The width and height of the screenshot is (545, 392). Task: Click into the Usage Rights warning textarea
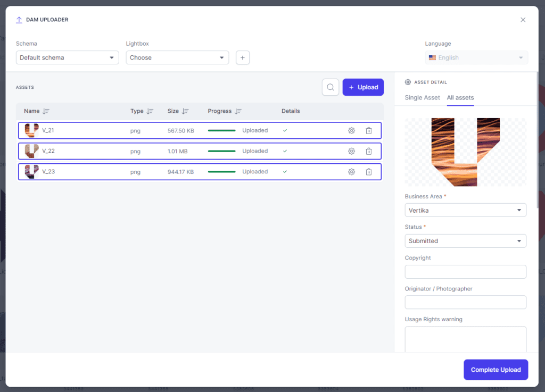coord(465,339)
